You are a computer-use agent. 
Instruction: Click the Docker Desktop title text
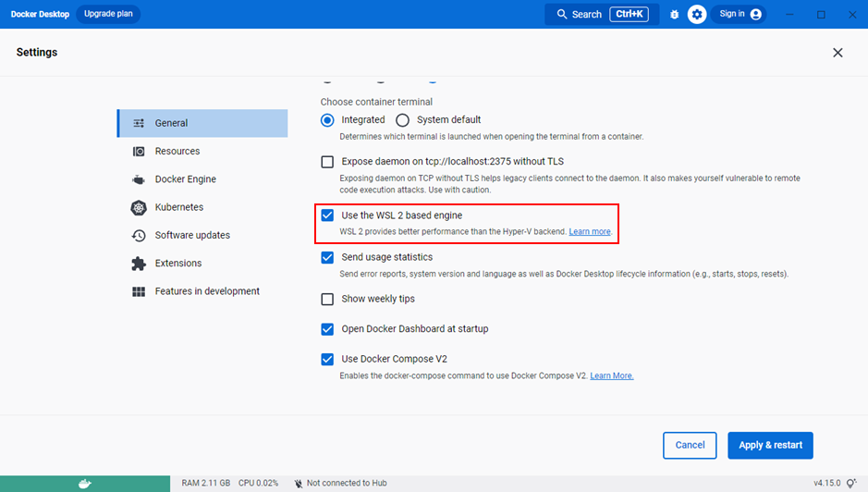[40, 15]
